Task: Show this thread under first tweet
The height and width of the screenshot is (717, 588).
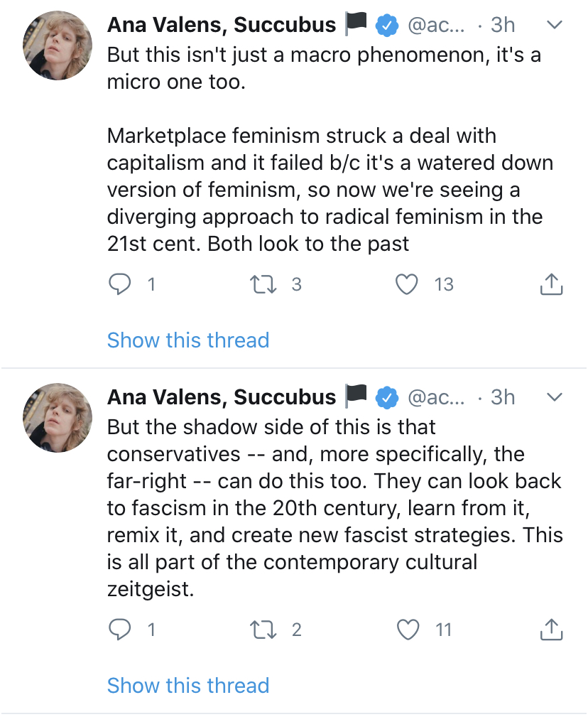Action: (187, 340)
